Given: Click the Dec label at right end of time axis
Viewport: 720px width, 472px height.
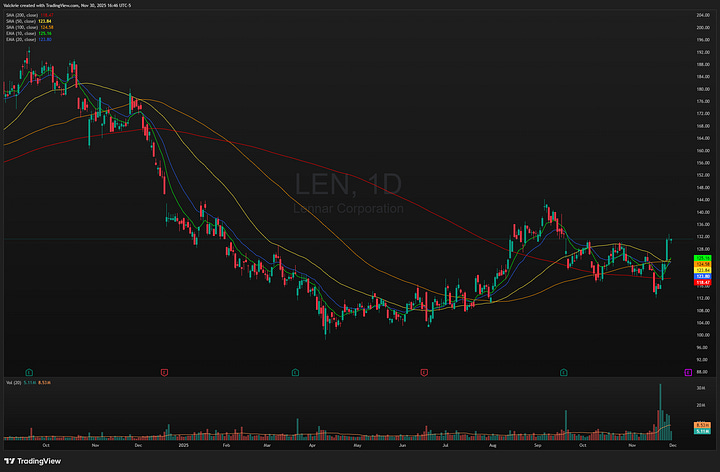Looking at the screenshot, I should tap(673, 445).
